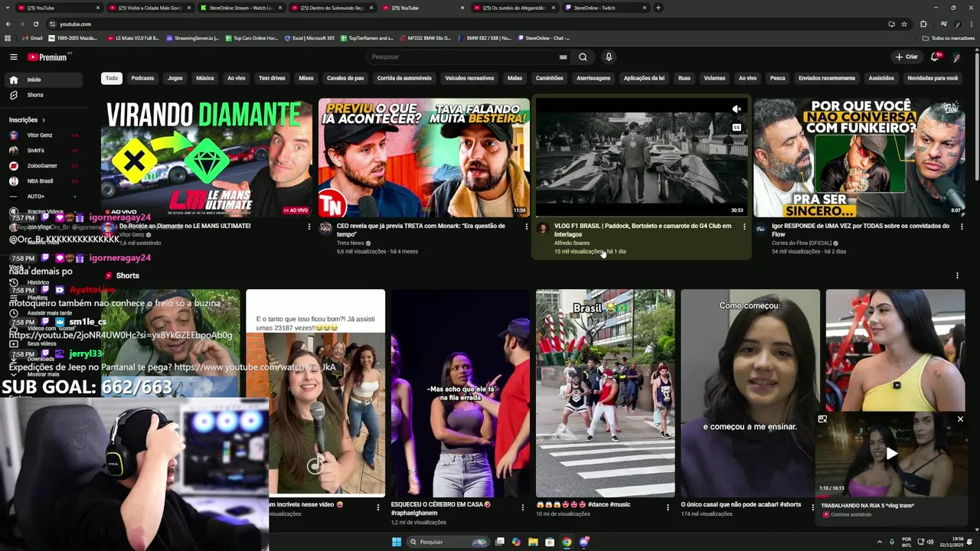Click the YouTube Premium logo
This screenshot has width=980, height=551.
point(47,57)
